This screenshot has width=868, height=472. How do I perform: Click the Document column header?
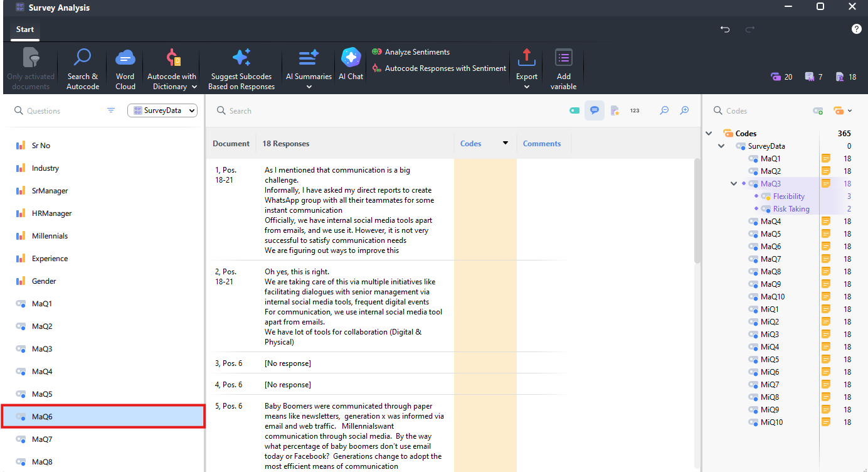pos(231,144)
